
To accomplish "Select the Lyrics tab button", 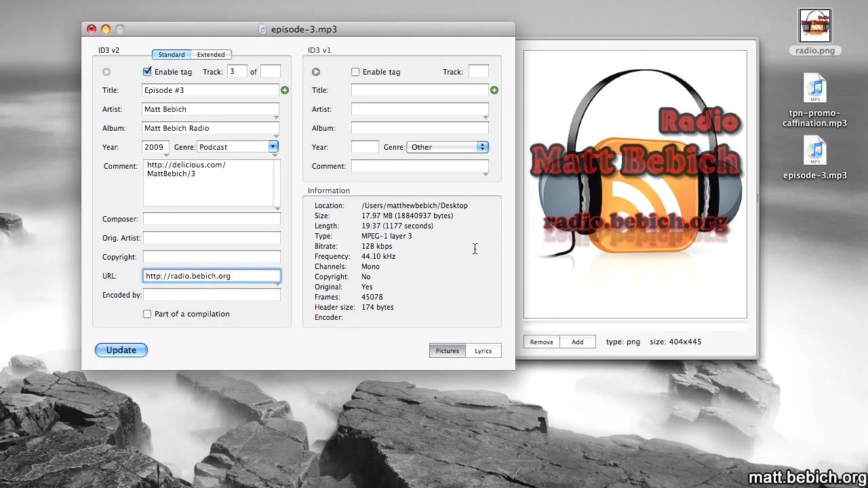I will tap(484, 350).
